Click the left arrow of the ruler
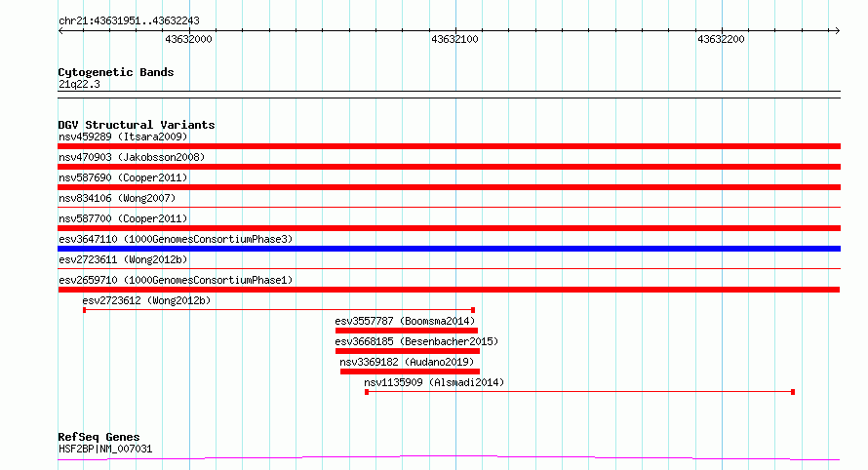The height and width of the screenshot is (470, 868). point(60,31)
